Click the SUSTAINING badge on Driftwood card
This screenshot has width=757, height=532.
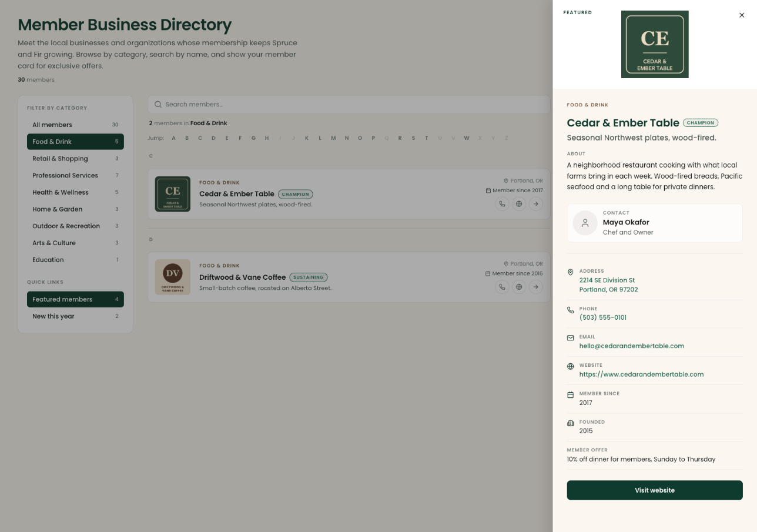[309, 277]
